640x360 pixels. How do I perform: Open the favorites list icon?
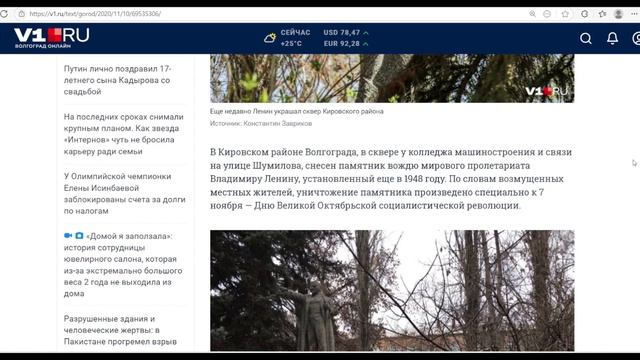click(602, 14)
